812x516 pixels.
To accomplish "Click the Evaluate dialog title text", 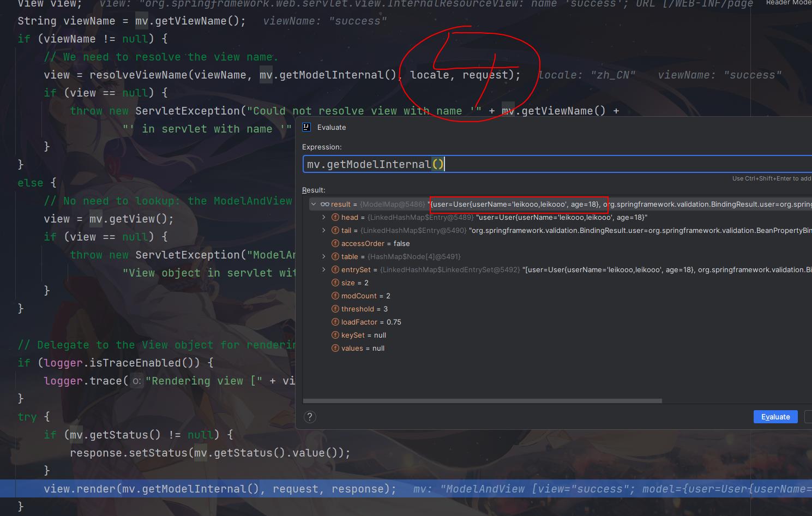I will click(332, 127).
